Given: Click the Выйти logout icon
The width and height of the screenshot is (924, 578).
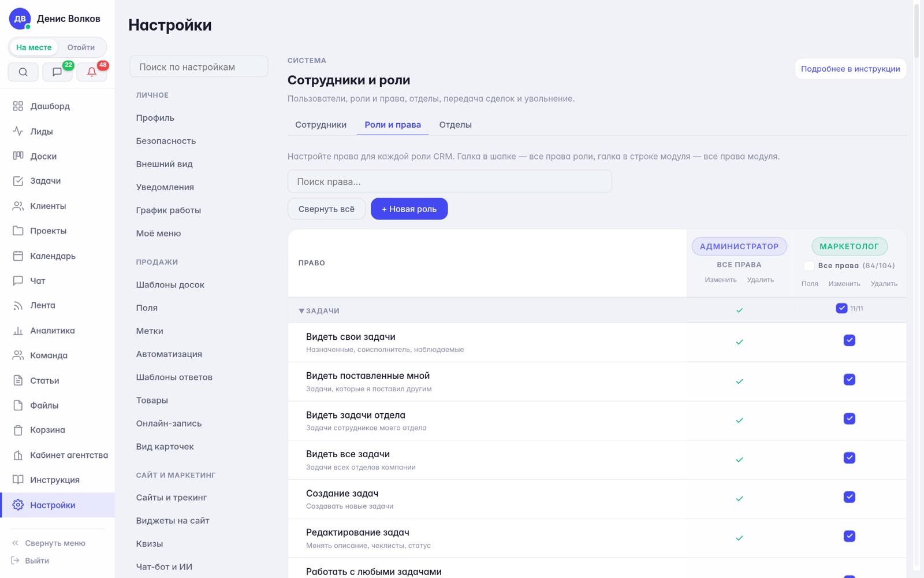Looking at the screenshot, I should [x=16, y=561].
